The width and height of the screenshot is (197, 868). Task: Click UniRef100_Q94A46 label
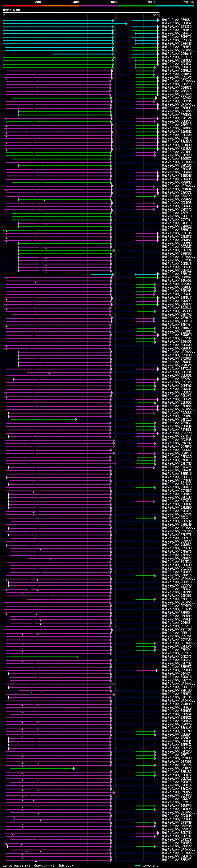pos(176,54)
